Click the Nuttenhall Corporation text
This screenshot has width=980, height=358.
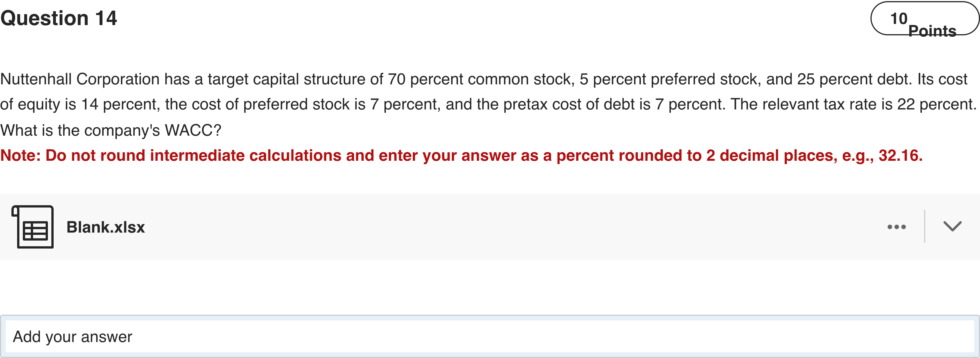80,79
